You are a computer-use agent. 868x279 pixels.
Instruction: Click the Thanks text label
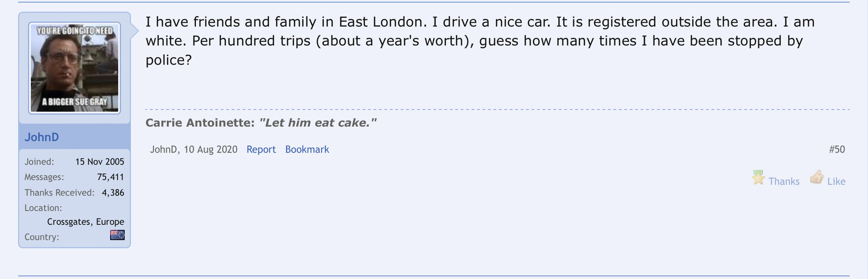click(784, 181)
